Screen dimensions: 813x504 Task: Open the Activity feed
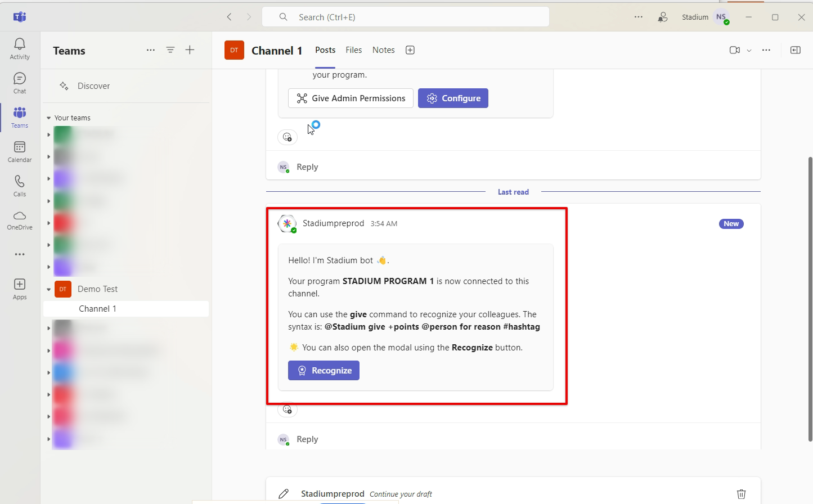click(x=20, y=48)
